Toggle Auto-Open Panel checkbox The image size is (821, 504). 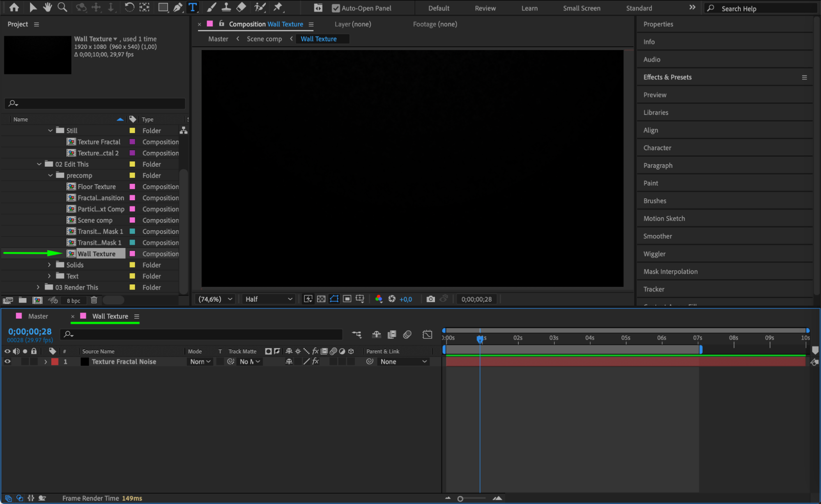[336, 8]
